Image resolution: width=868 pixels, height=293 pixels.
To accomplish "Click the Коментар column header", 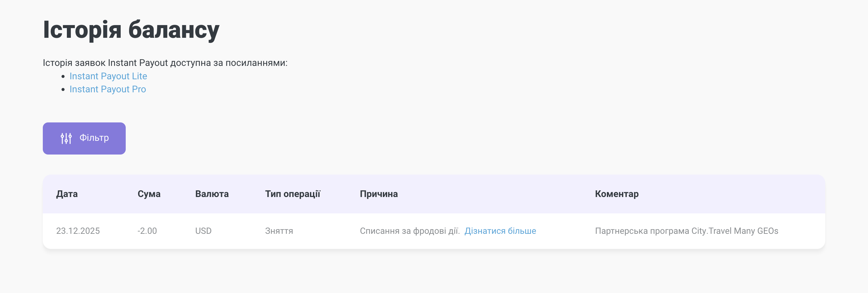I will (x=616, y=194).
